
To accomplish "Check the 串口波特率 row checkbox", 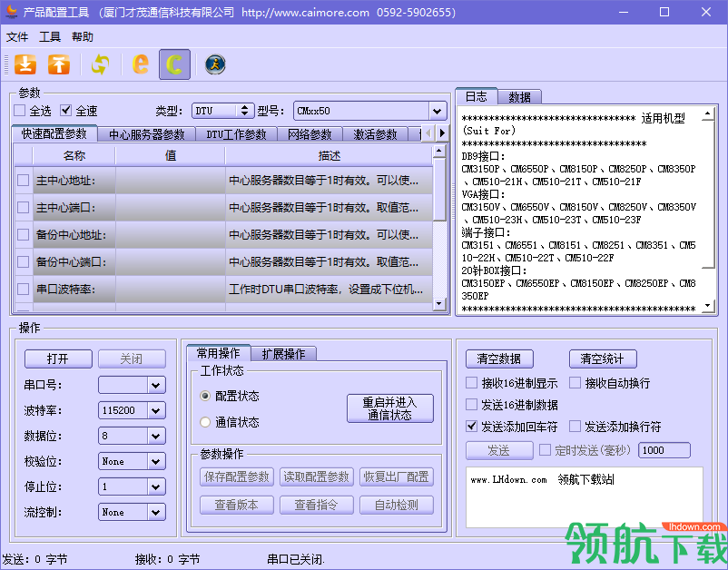I will tap(24, 290).
